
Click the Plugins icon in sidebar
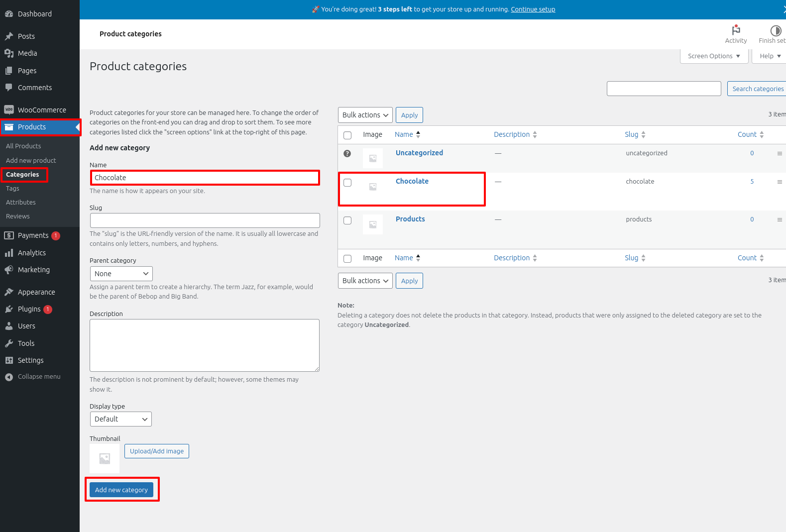click(9, 309)
